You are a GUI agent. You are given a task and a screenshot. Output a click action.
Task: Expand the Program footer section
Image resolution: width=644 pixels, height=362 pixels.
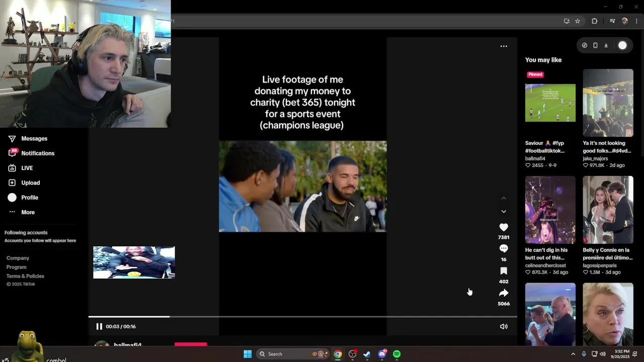16,267
